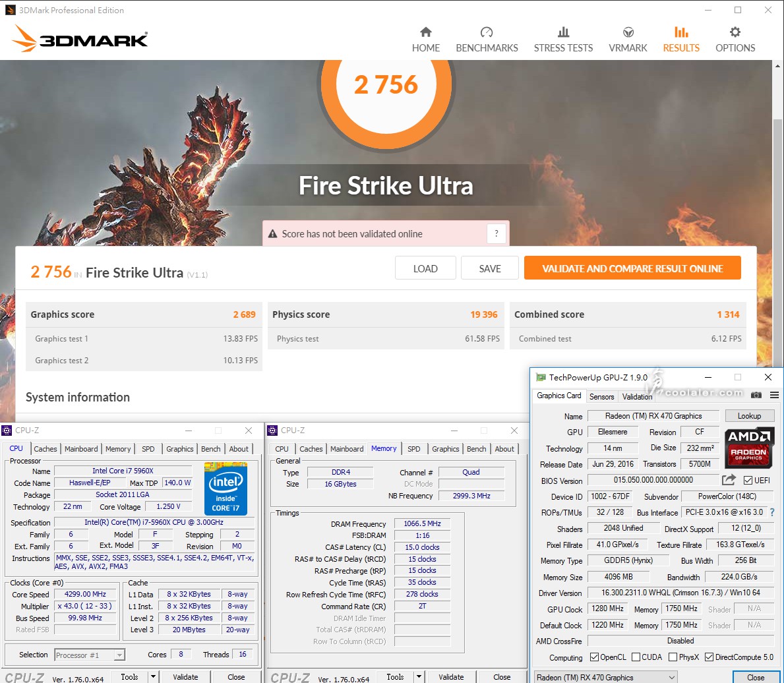Viewport: 784px width, 683px height.
Task: Click the scrollbar up arrow in 3DMark
Action: pos(778,65)
